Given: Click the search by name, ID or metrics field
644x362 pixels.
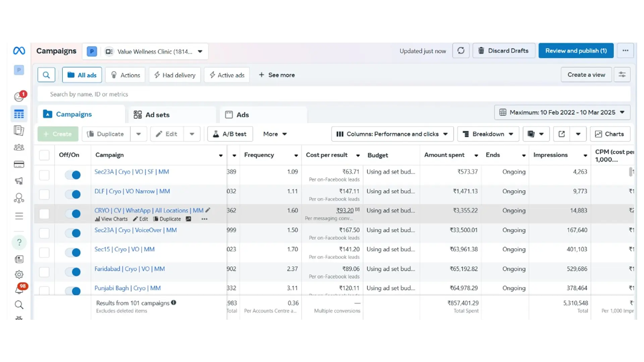Looking at the screenshot, I should 334,94.
